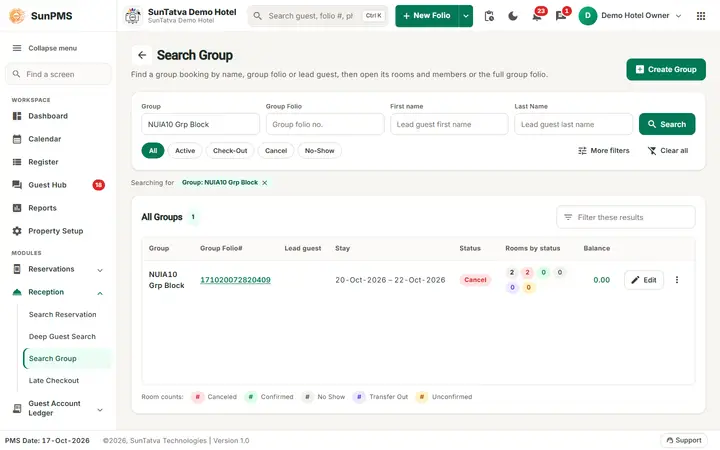Open the notifications bell
This screenshot has width=720, height=450.
[x=537, y=16]
